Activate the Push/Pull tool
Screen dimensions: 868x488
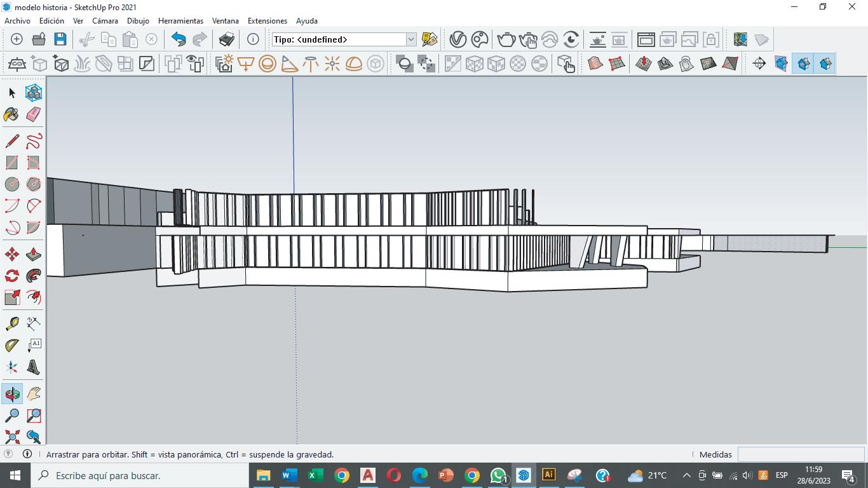[x=34, y=255]
